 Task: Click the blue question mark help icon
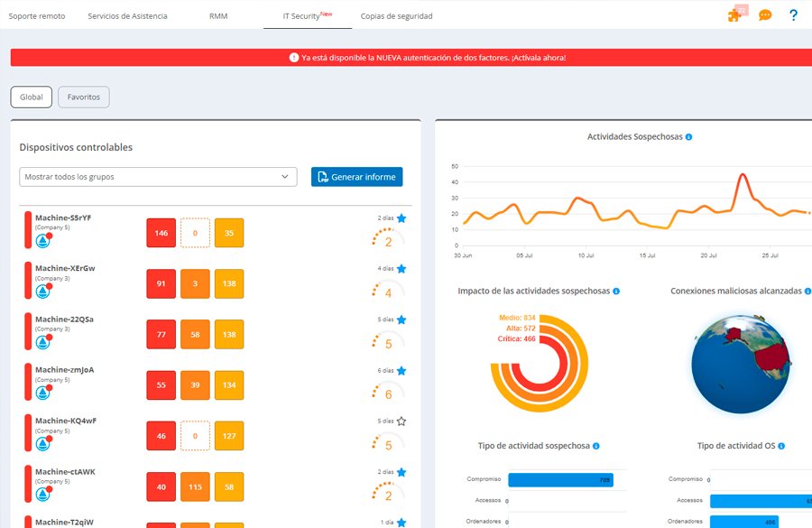point(793,15)
